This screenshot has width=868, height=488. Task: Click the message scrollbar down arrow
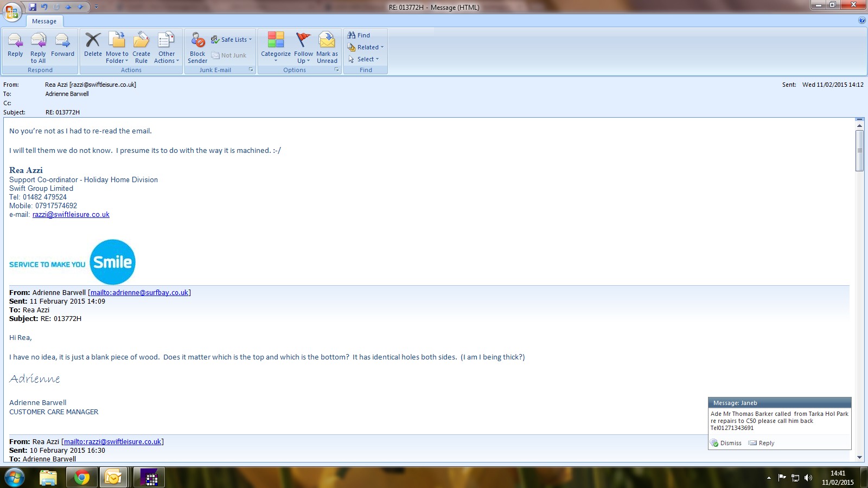tap(859, 457)
